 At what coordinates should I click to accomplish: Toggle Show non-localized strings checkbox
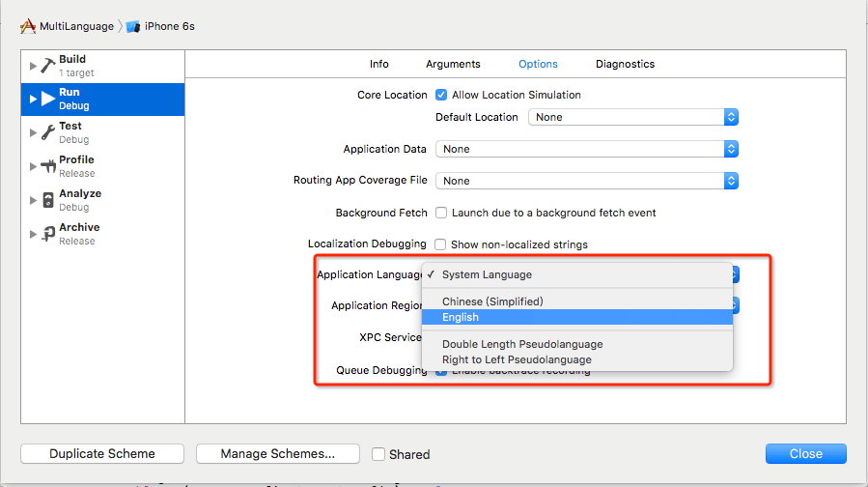tap(441, 244)
